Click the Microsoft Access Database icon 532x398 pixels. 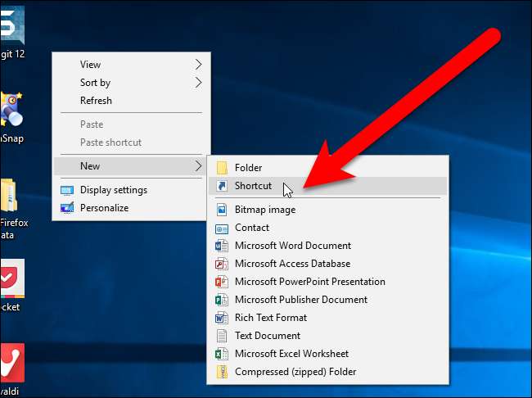pyautogui.click(x=221, y=264)
